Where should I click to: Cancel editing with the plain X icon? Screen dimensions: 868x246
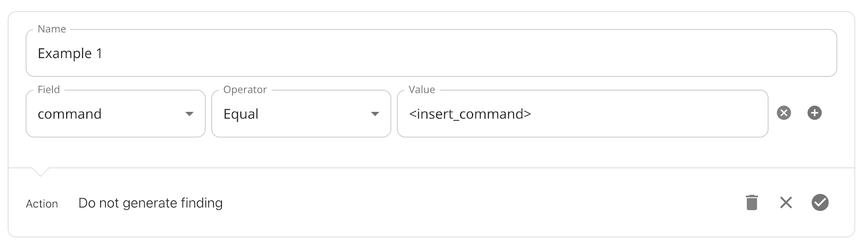pos(786,203)
